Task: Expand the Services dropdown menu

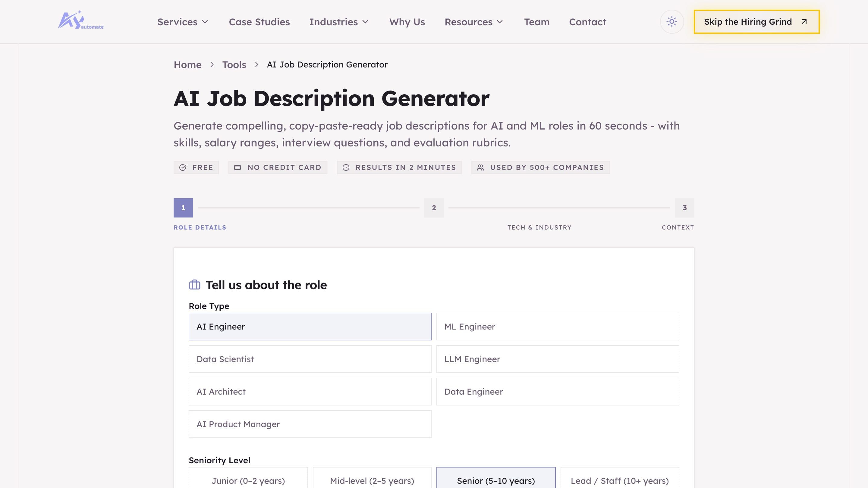Action: [183, 22]
